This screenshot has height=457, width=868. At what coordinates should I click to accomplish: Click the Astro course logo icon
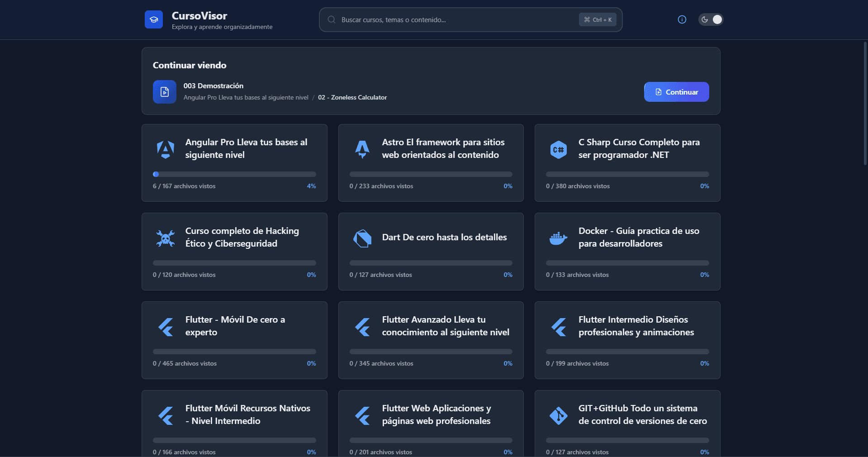[362, 149]
